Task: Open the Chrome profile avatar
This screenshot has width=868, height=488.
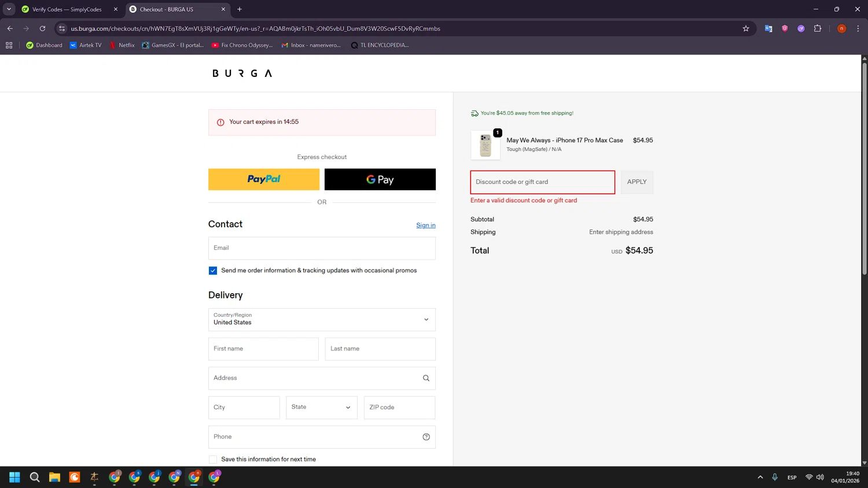Action: [841, 28]
